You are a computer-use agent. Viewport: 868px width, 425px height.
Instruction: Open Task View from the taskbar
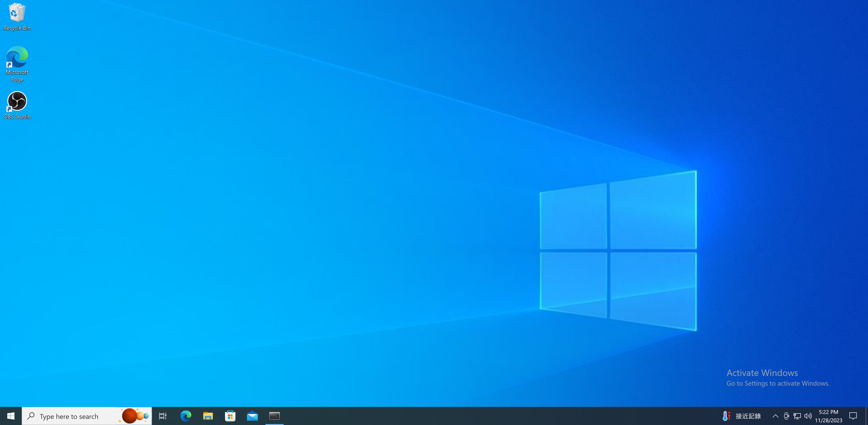click(x=163, y=416)
